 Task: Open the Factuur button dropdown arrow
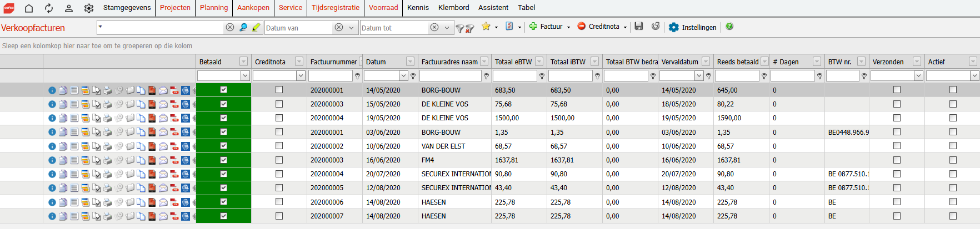[568, 27]
